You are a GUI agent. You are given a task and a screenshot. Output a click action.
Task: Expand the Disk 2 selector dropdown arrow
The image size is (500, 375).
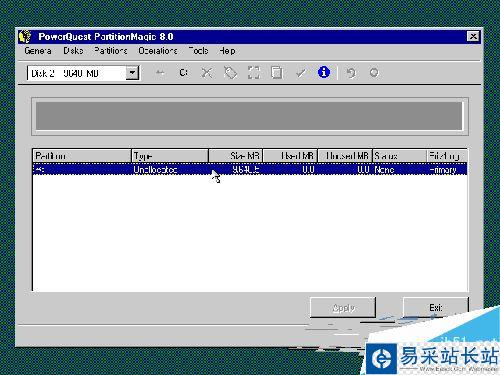(x=132, y=73)
